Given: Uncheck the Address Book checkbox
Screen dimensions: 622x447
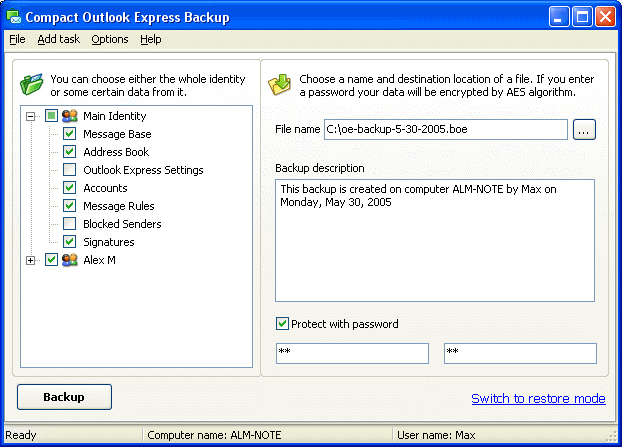Looking at the screenshot, I should (x=70, y=152).
